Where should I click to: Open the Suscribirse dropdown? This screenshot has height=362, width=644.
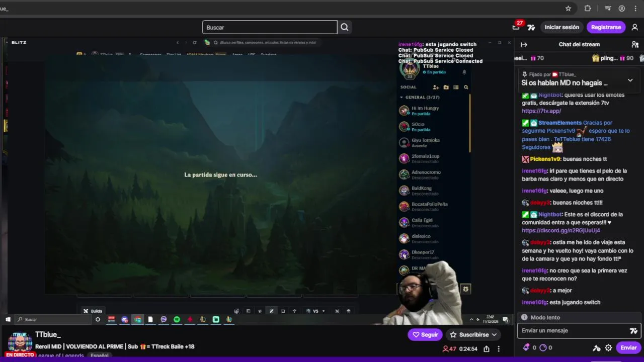pos(494,335)
